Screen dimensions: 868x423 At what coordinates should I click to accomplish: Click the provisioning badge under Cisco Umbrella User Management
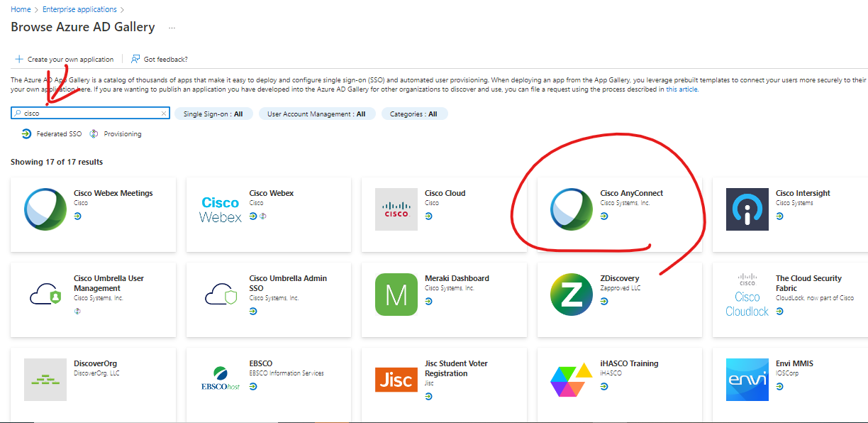(x=77, y=311)
